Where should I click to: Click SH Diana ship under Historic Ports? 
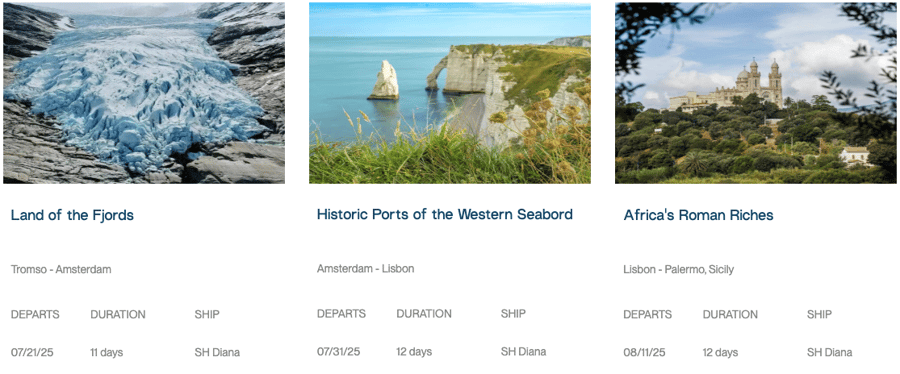click(x=523, y=351)
